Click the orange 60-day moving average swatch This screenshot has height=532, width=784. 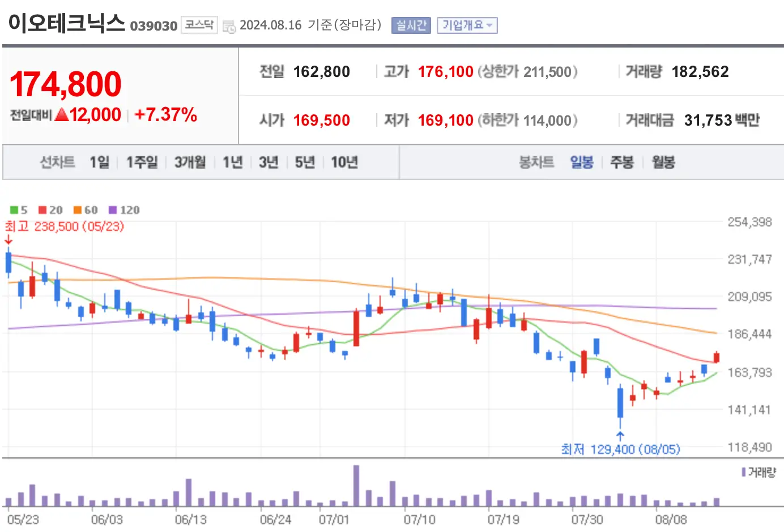click(78, 210)
